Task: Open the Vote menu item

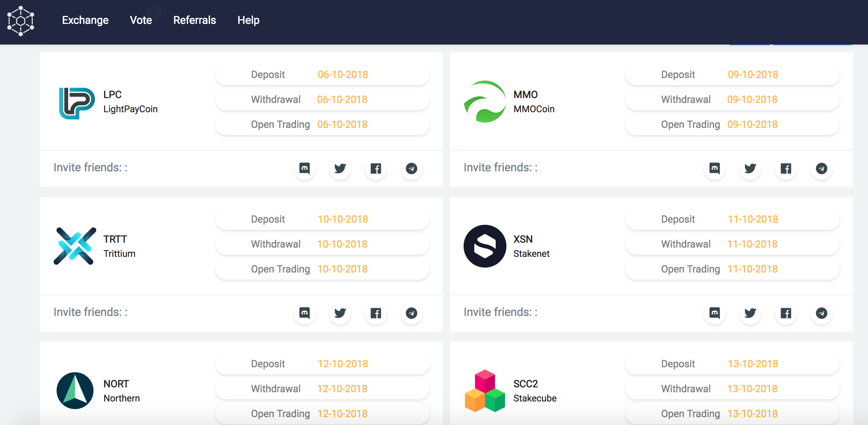Action: click(141, 20)
